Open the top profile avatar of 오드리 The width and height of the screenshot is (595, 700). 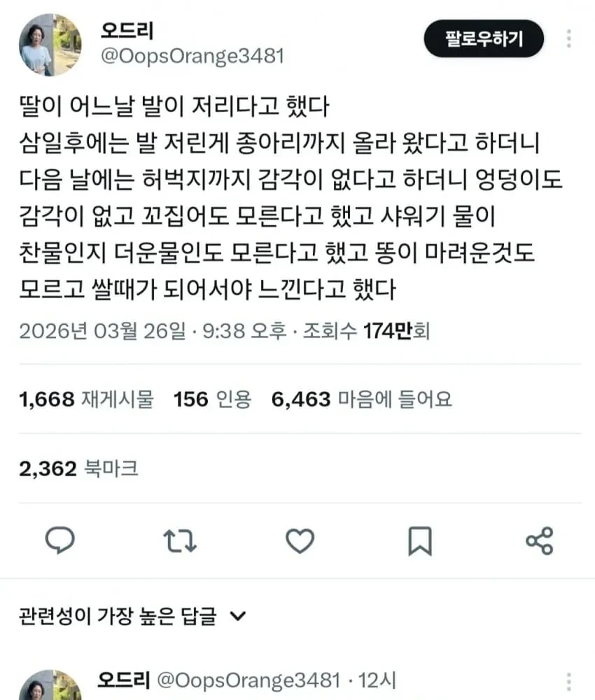(50, 44)
